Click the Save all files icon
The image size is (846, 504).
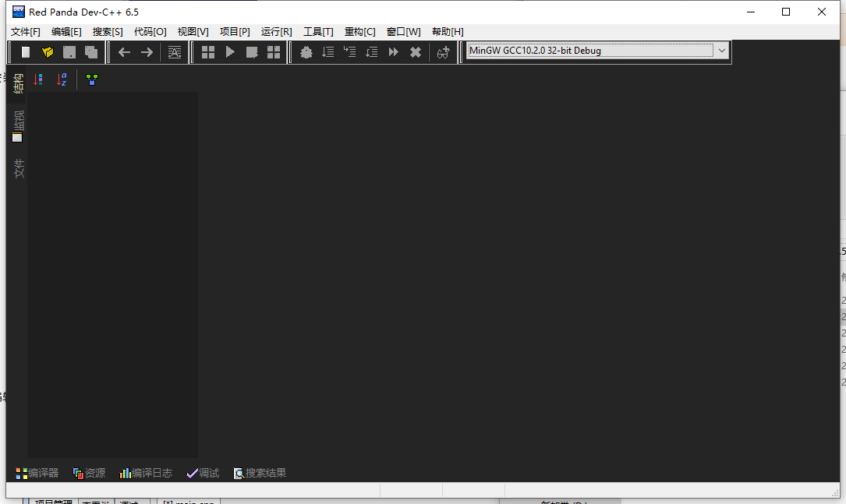click(91, 52)
